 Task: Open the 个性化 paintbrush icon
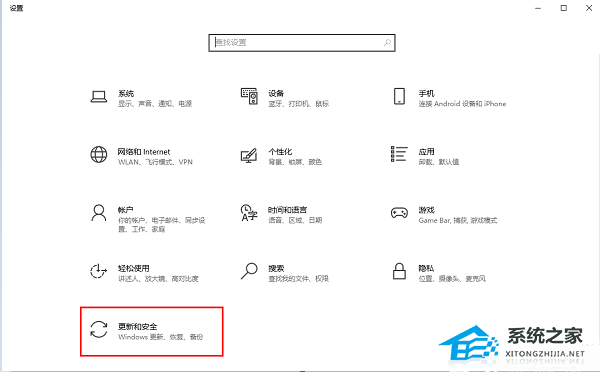click(249, 155)
